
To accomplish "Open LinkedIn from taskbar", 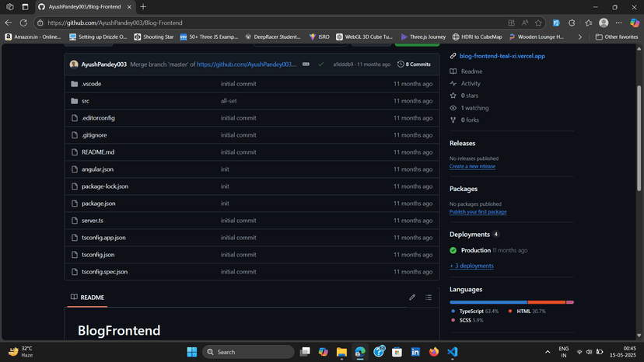I will pos(415,352).
